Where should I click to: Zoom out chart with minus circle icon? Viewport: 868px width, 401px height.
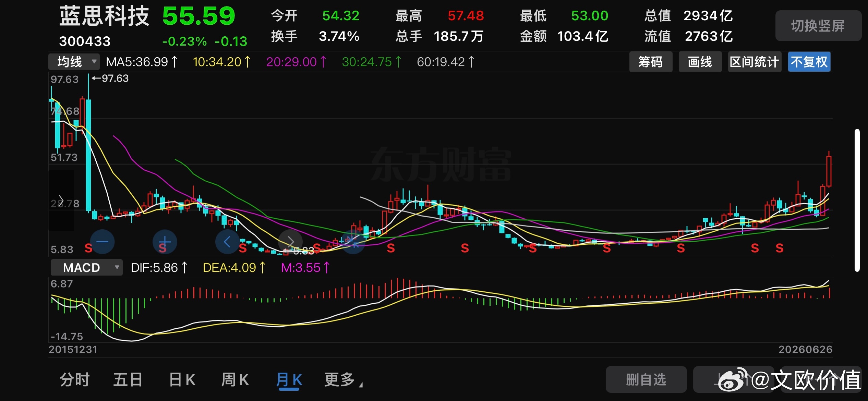(x=102, y=242)
